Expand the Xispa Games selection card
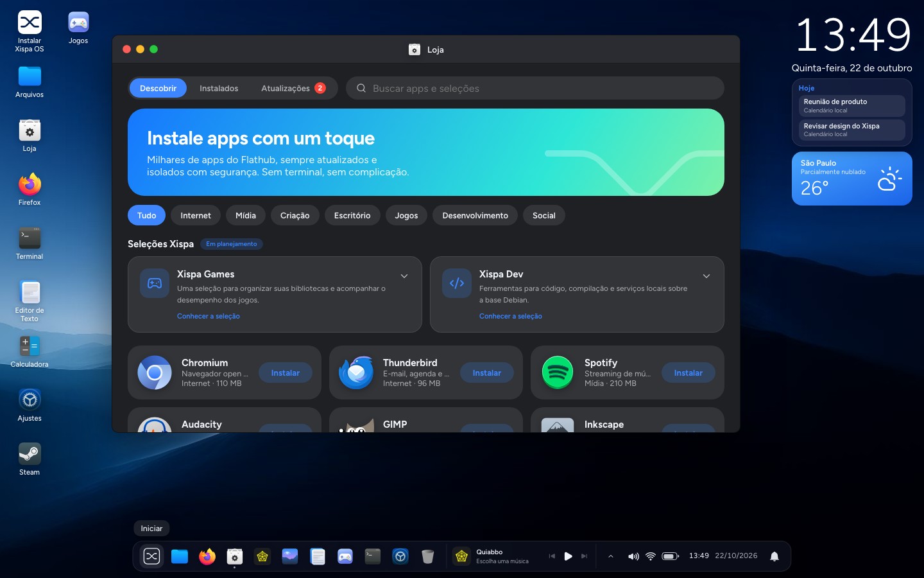924x578 pixels. [x=404, y=276]
